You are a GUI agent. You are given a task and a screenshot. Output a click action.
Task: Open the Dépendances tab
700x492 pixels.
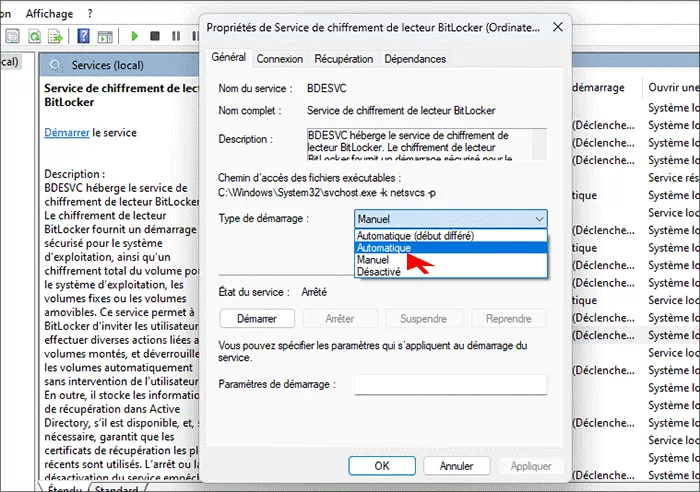pos(415,59)
